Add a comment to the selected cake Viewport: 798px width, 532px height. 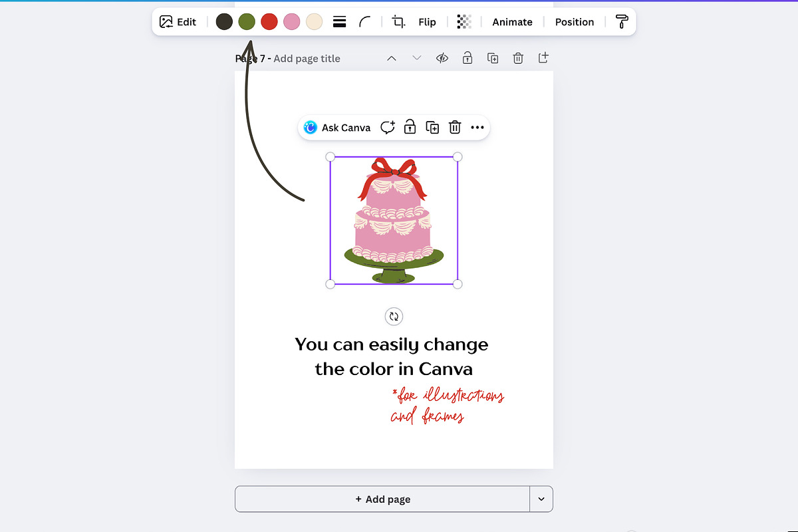(x=388, y=128)
